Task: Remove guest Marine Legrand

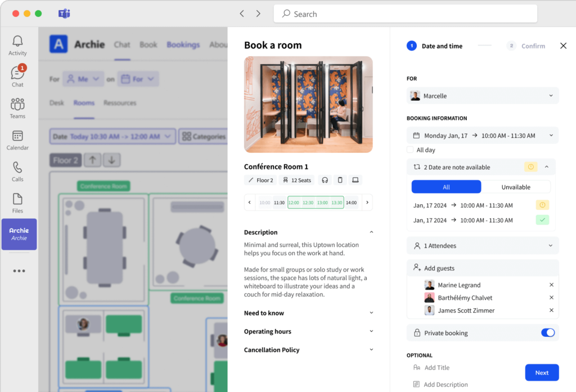Action: click(x=551, y=285)
